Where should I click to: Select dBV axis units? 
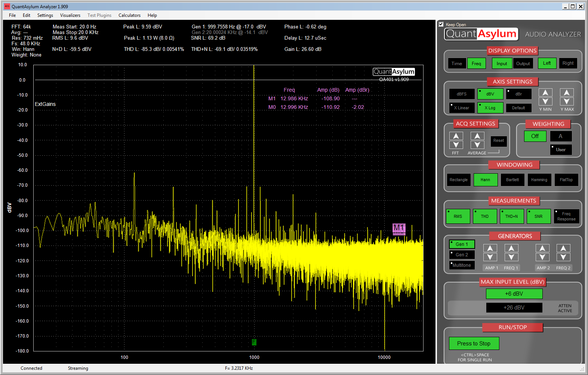[490, 94]
